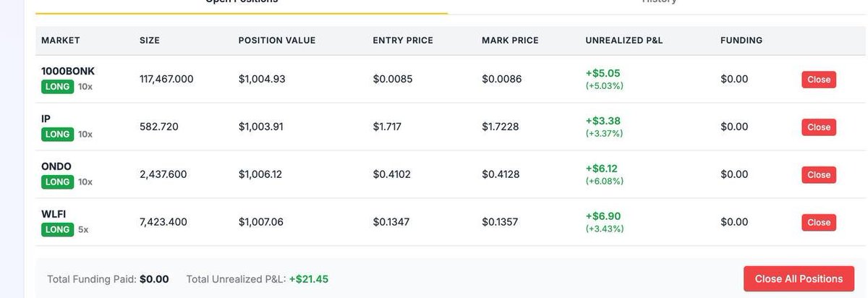Close the 1000BONK position

point(818,80)
